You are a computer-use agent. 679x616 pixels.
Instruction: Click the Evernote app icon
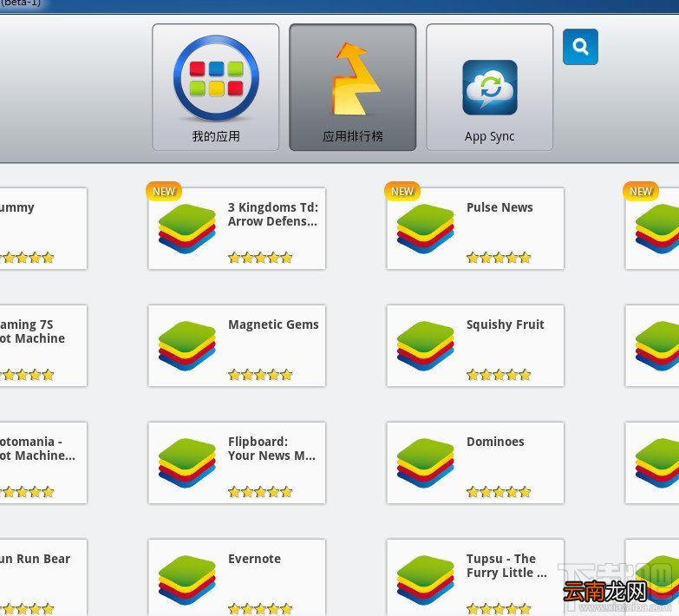[187, 580]
